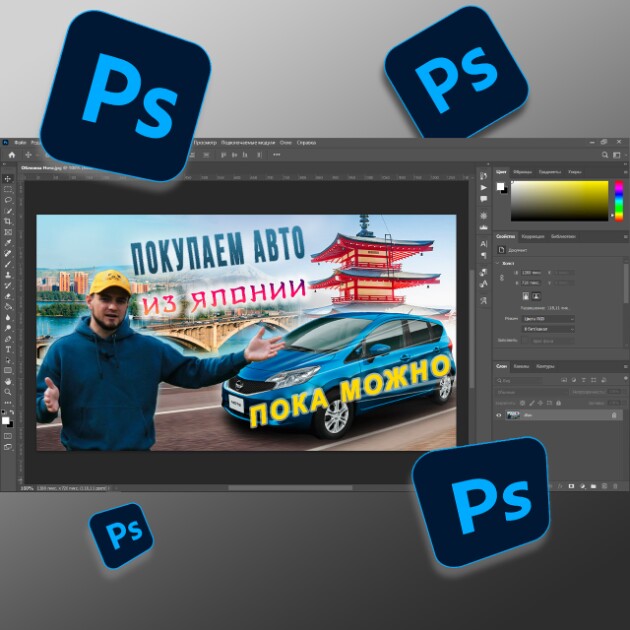The height and width of the screenshot is (630, 630).
Task: Click the Home icon in options bar
Action: [x=12, y=155]
